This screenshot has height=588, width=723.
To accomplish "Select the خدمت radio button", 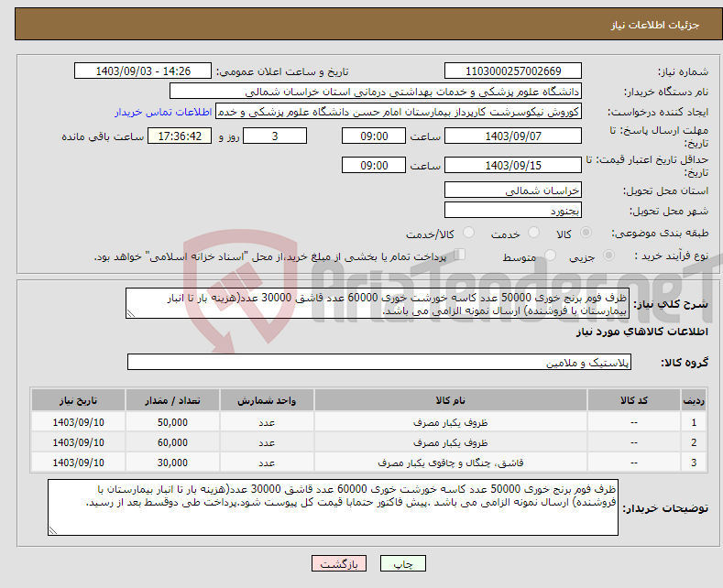I will pyautogui.click(x=533, y=233).
